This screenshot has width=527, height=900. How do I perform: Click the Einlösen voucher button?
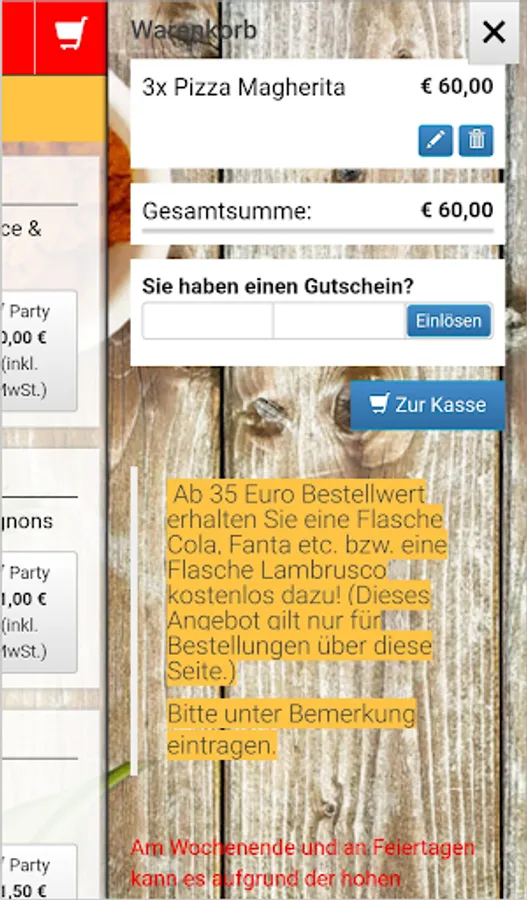448,321
